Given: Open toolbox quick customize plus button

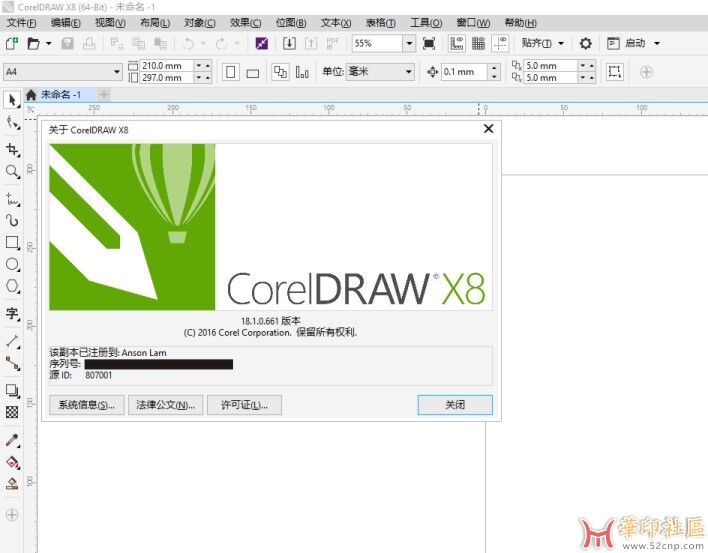Looking at the screenshot, I should tap(12, 515).
